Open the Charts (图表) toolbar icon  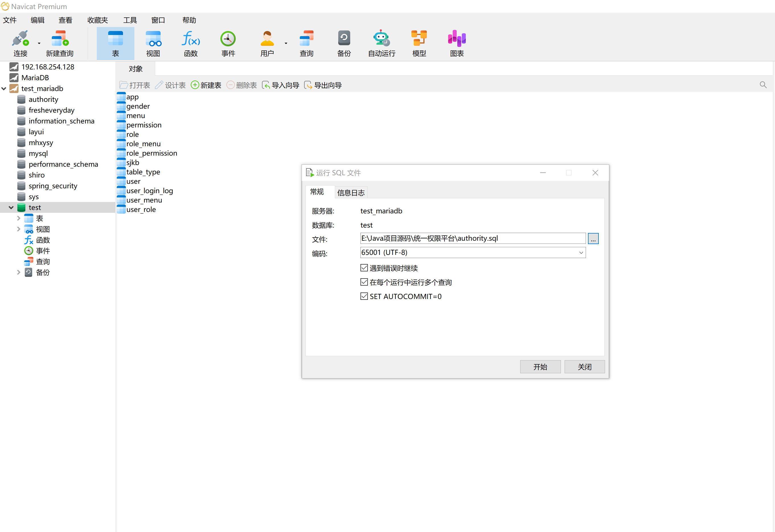pos(457,43)
